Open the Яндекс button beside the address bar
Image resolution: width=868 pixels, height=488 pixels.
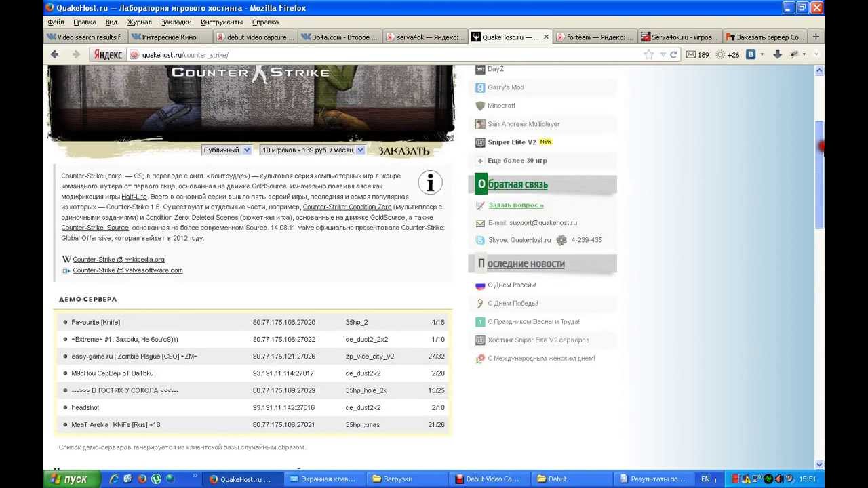pyautogui.click(x=107, y=55)
